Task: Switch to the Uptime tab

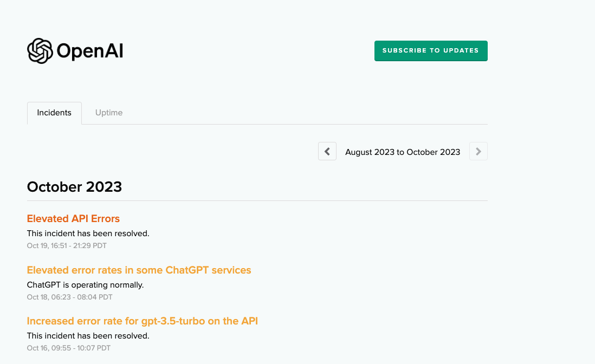Action: [109, 113]
